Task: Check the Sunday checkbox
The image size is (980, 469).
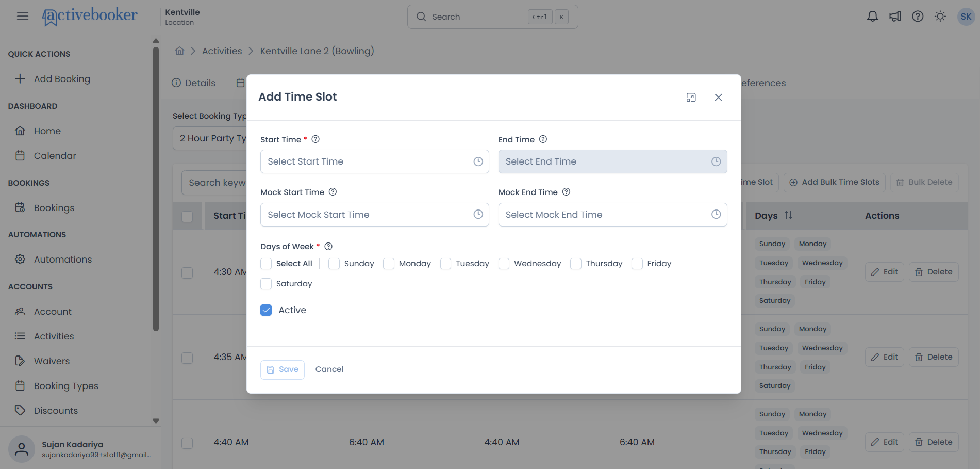Action: point(334,264)
